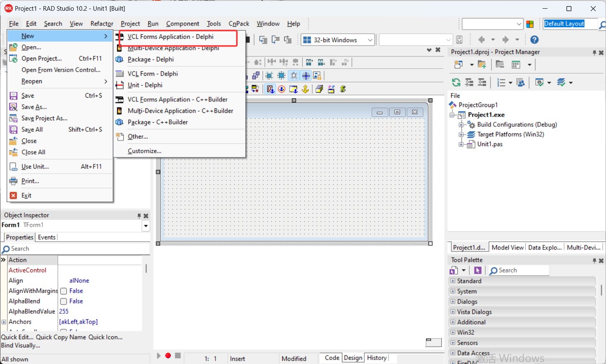Click the red record macro button
Image resolution: width=606 pixels, height=364 pixels.
point(168,355)
